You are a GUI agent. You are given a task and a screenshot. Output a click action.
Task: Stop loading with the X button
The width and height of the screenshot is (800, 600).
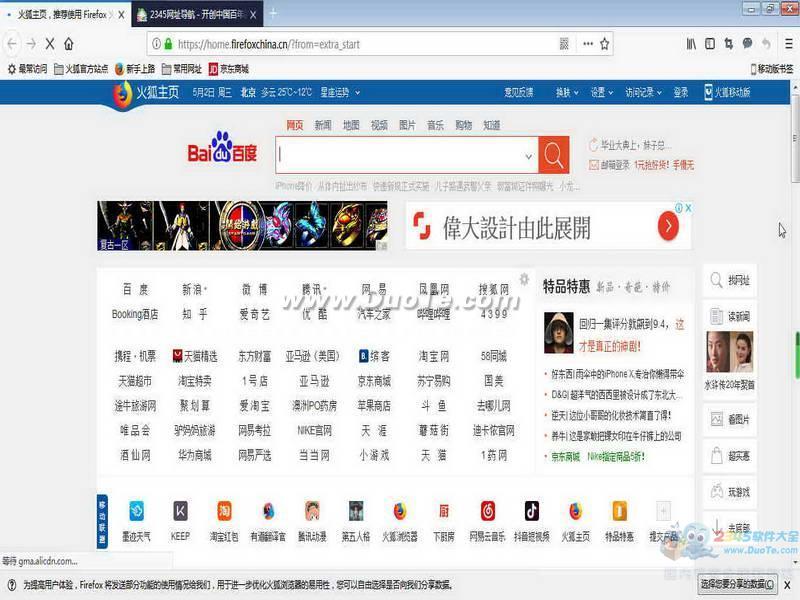coord(49,44)
